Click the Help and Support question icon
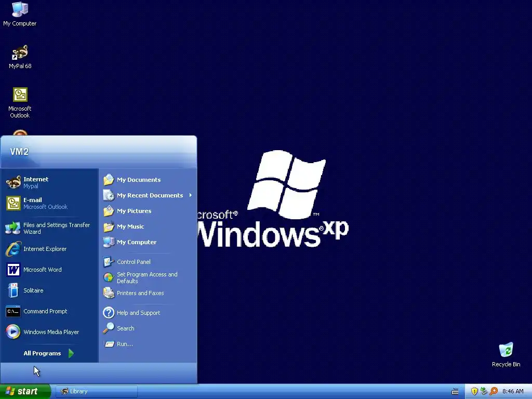Viewport: 532px width, 399px height. [x=109, y=312]
